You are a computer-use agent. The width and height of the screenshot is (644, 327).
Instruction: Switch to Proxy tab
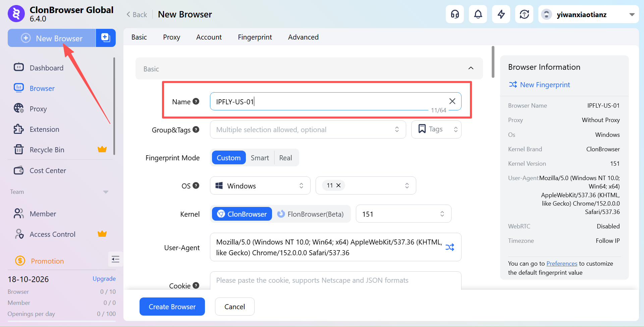point(172,37)
